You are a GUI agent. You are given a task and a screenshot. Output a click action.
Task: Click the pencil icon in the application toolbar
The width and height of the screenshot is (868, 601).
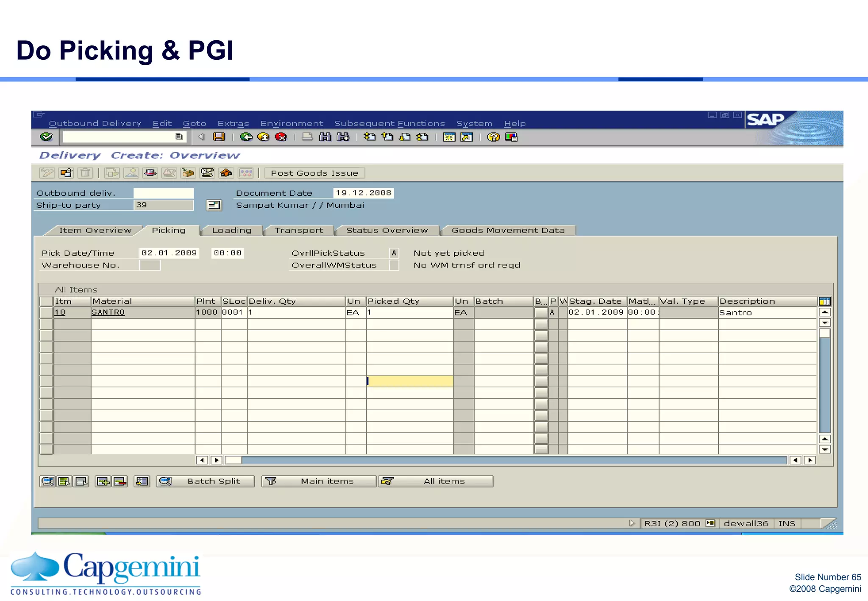pos(47,173)
